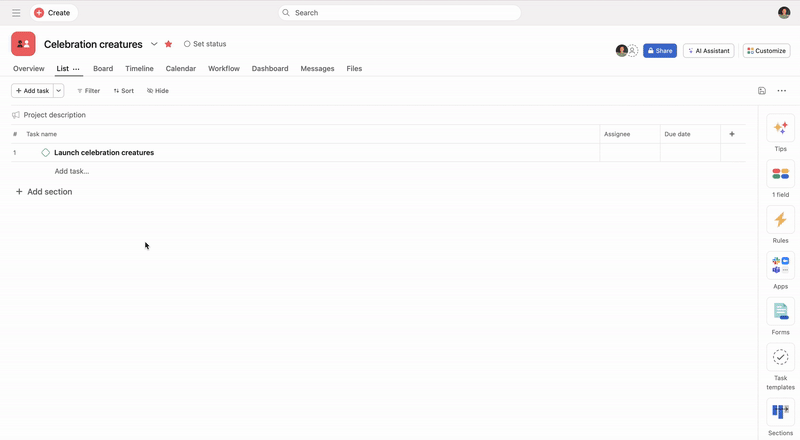Toggle the favorite star for project

pos(168,44)
